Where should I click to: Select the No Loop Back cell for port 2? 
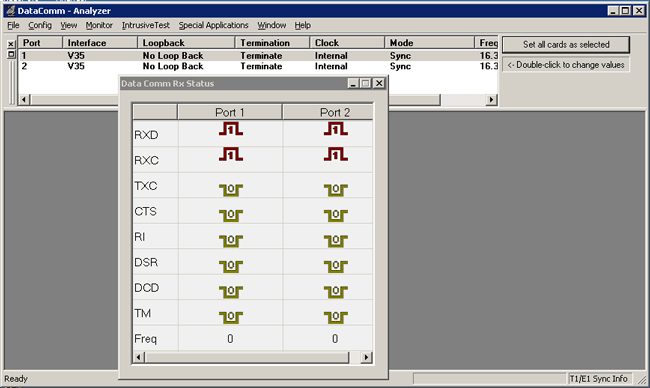[173, 66]
